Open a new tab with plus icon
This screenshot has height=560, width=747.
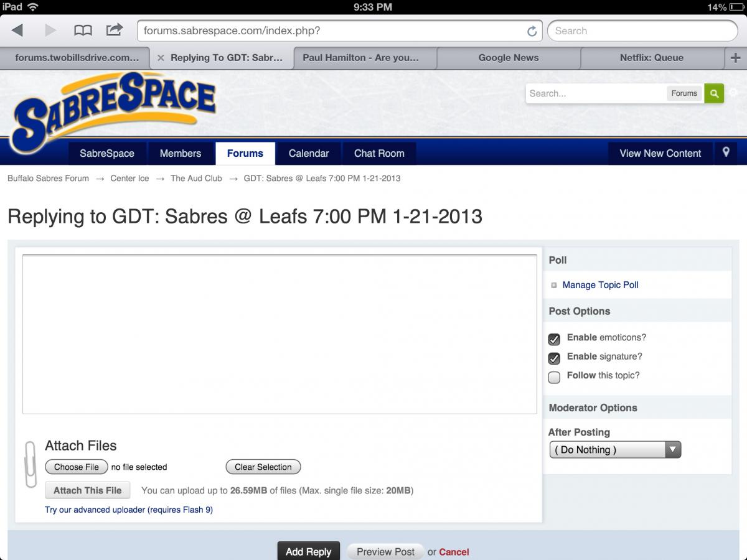(x=735, y=58)
